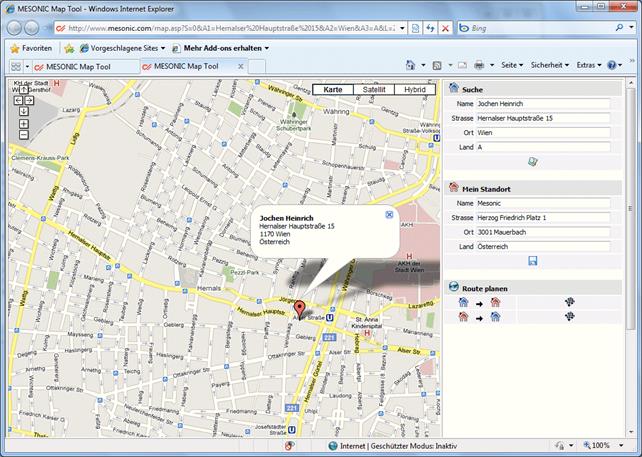Start route from top row's checkered flag
The image size is (642, 457).
[x=569, y=302]
